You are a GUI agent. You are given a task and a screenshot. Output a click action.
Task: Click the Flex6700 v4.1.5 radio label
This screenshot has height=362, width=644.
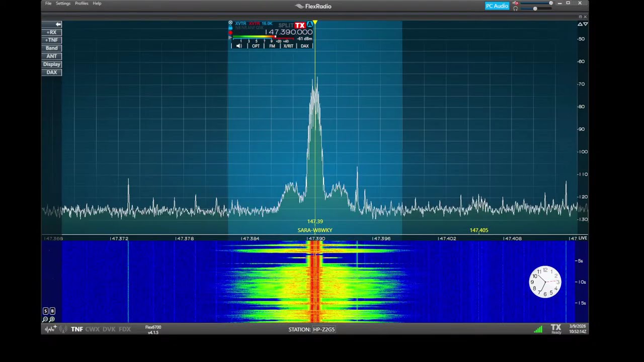pyautogui.click(x=153, y=330)
